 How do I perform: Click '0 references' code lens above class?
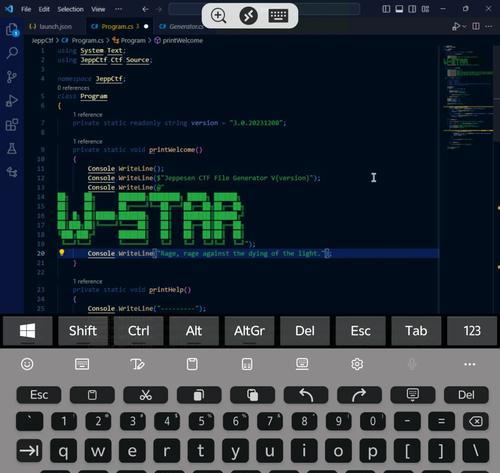(73, 88)
